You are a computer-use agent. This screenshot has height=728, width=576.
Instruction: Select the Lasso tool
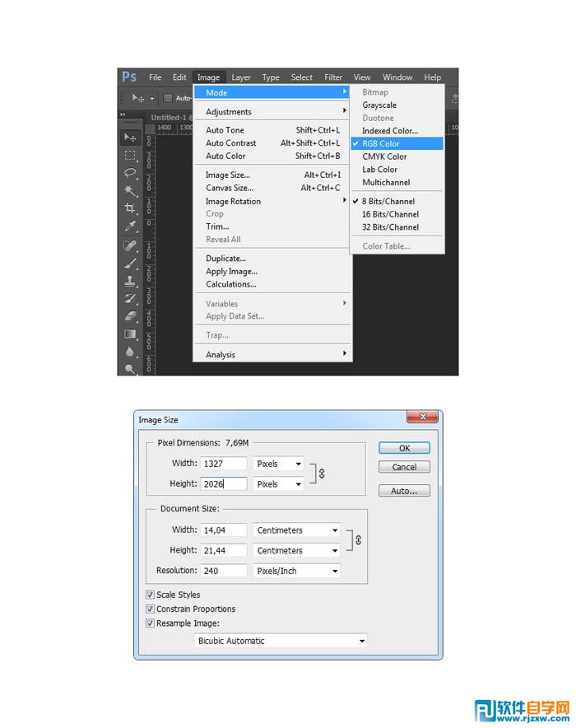click(130, 173)
